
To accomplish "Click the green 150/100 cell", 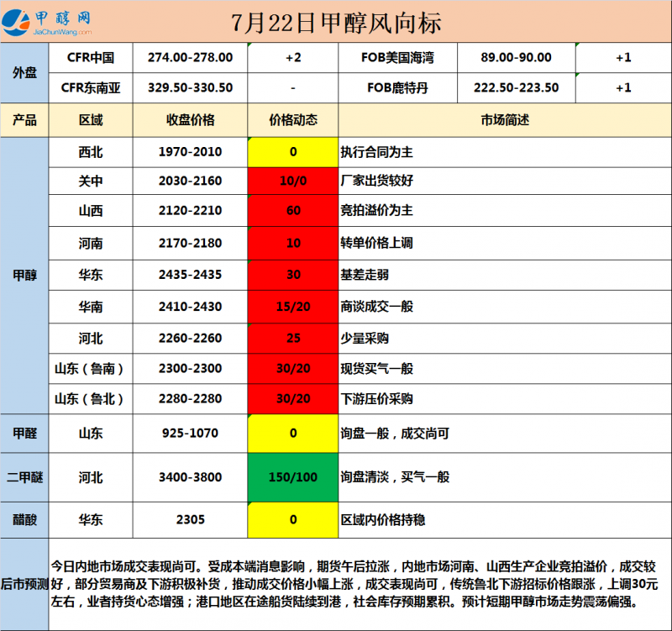I will [293, 477].
